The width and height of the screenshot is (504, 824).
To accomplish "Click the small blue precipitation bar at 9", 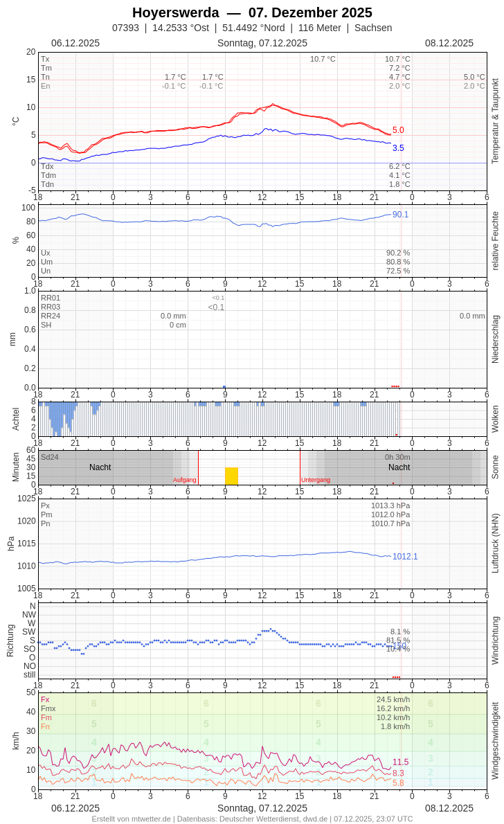I will pos(224,387).
